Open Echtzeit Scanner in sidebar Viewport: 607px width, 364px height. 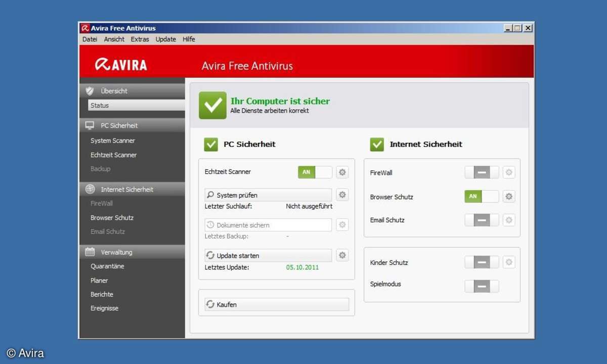(114, 155)
